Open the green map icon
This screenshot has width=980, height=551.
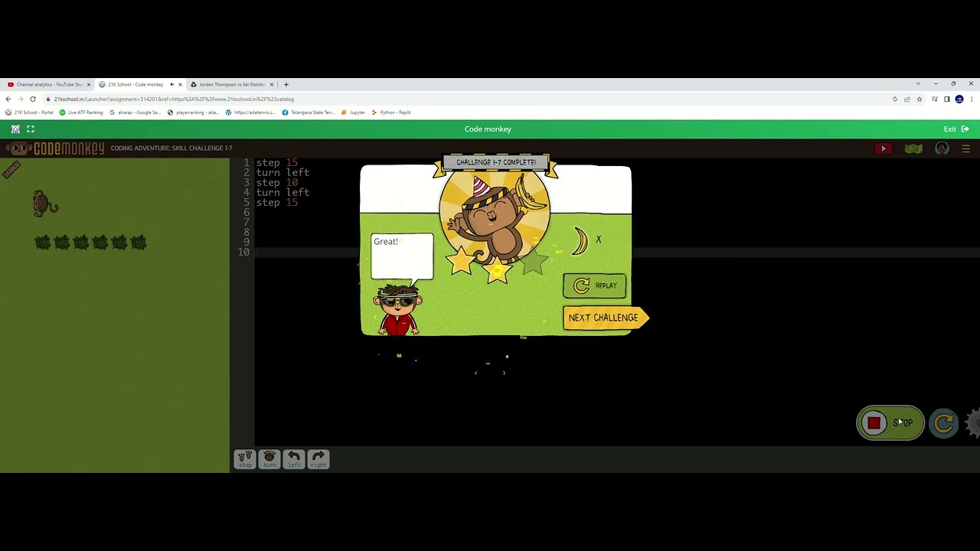pos(913,148)
